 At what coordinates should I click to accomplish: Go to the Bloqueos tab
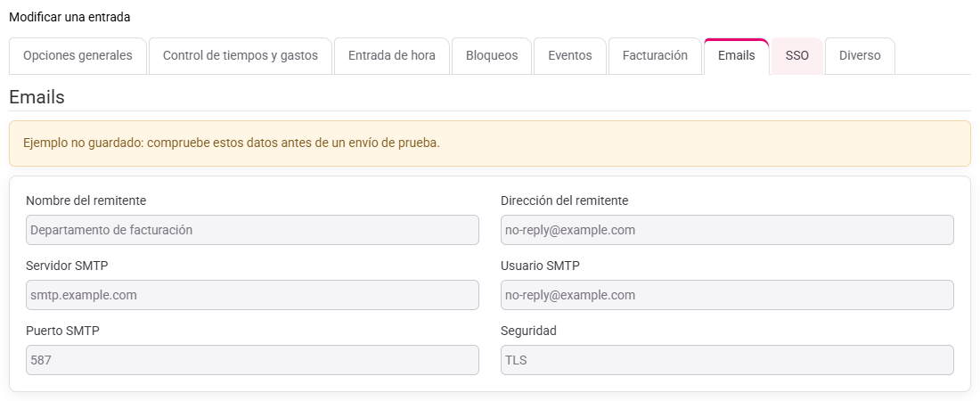pyautogui.click(x=492, y=55)
